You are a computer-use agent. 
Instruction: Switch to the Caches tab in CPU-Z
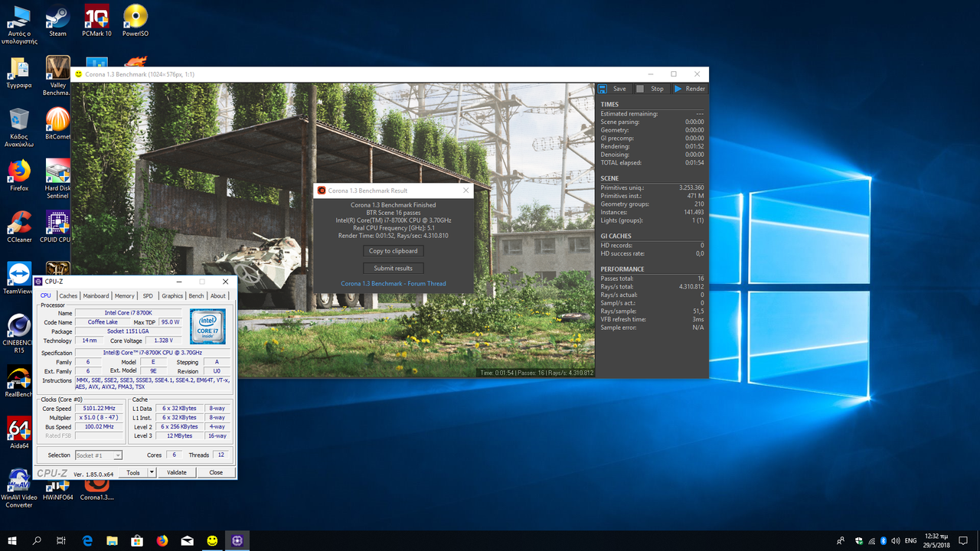point(69,295)
